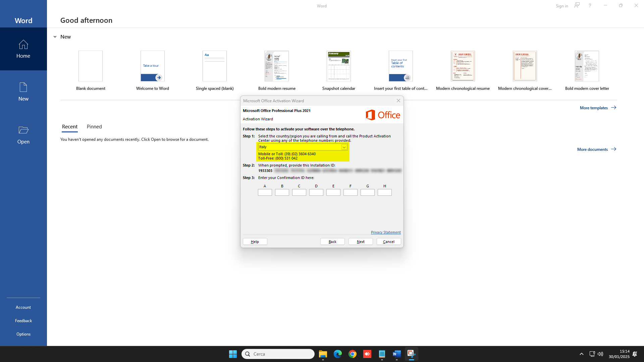The image size is (644, 362).
Task: Open the Welcome to Word tour template
Action: (153, 66)
